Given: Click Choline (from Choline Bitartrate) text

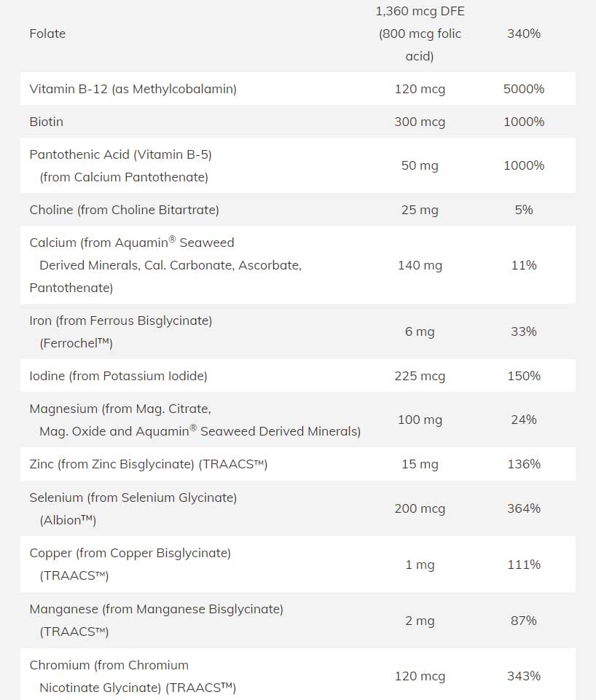Looking at the screenshot, I should 124,210.
